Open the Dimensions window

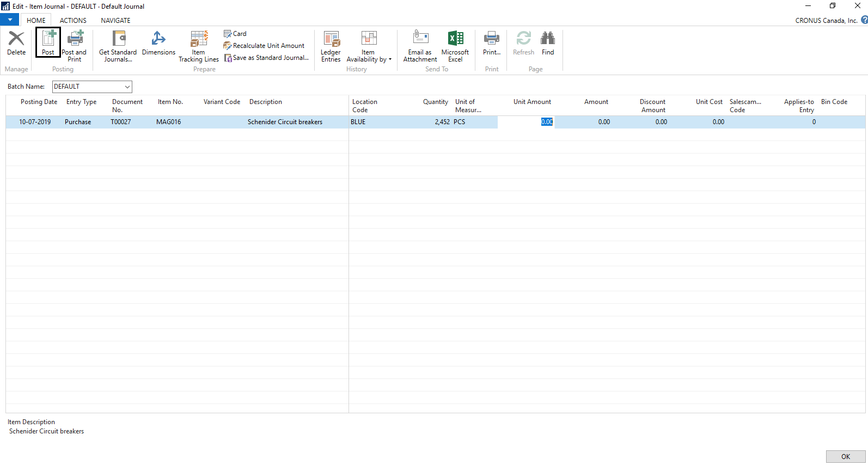tap(158, 39)
